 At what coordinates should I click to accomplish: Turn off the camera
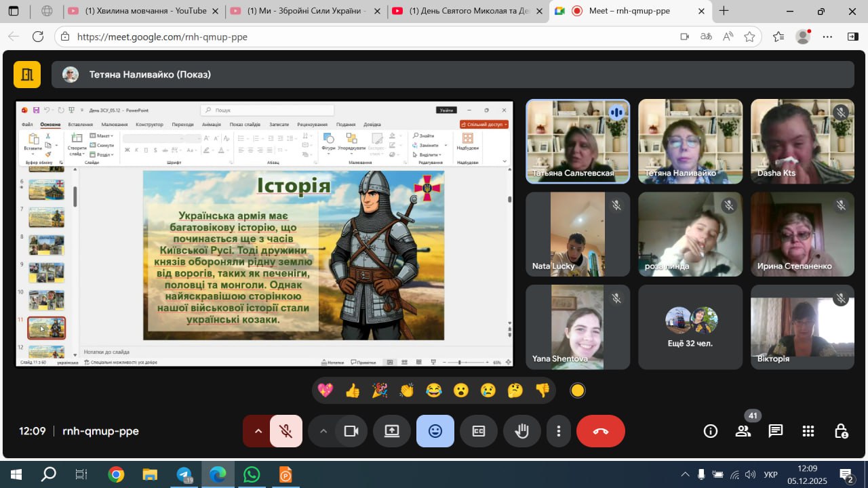tap(351, 431)
